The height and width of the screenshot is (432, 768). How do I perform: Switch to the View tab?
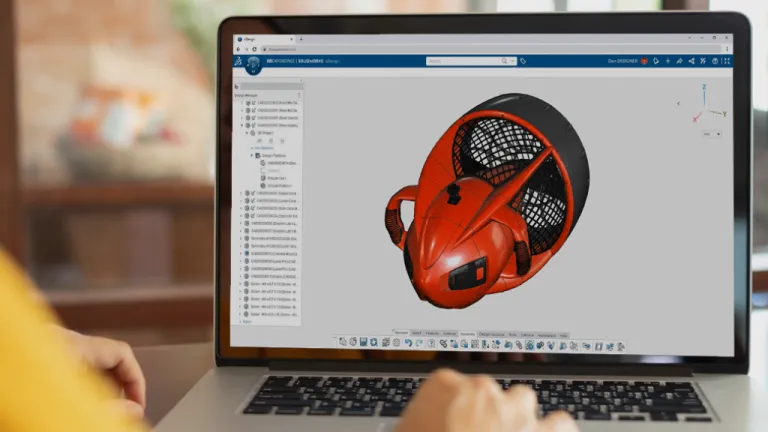(x=564, y=335)
